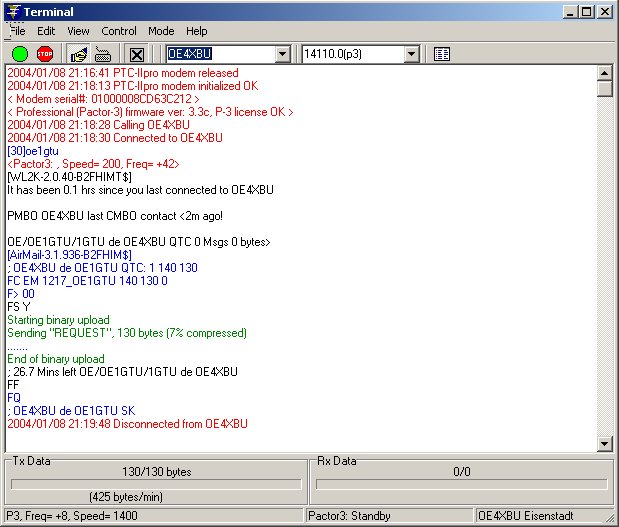Screen dimensions: 619x527
Task: Click the scrollbar down arrow
Action: click(x=604, y=444)
